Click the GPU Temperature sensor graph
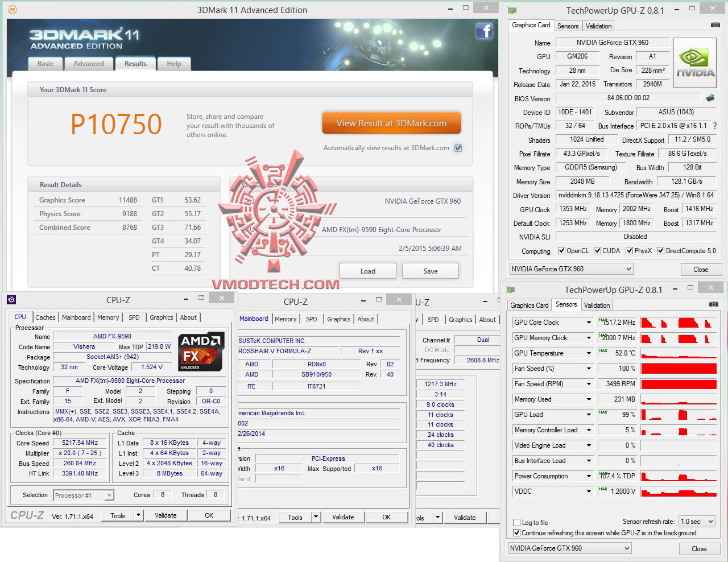 pyautogui.click(x=679, y=353)
